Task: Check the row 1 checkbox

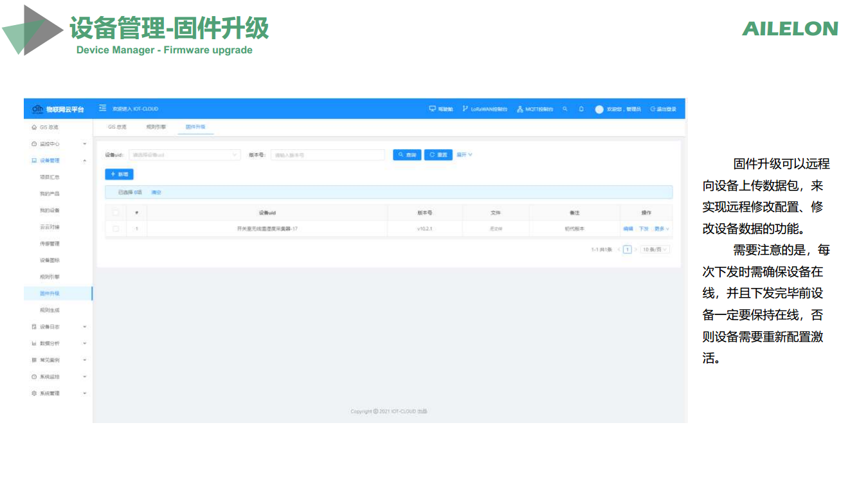Action: point(116,229)
